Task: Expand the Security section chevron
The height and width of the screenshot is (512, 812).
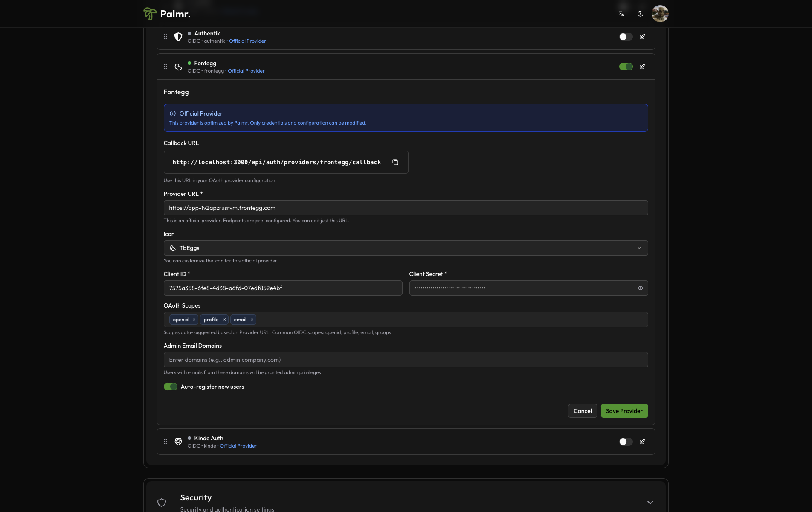Action: click(650, 502)
